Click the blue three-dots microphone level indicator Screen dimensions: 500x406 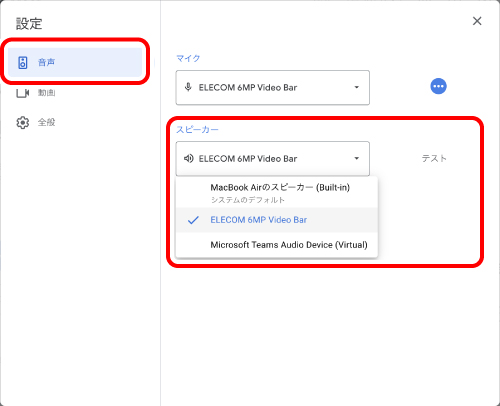(438, 86)
